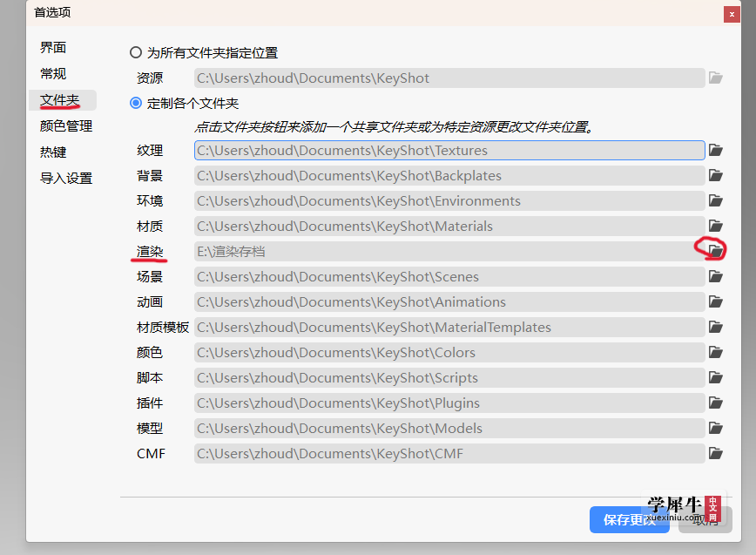Click folder icon next to 环境 Environments
Image resolution: width=756 pixels, height=555 pixels.
[x=716, y=200]
